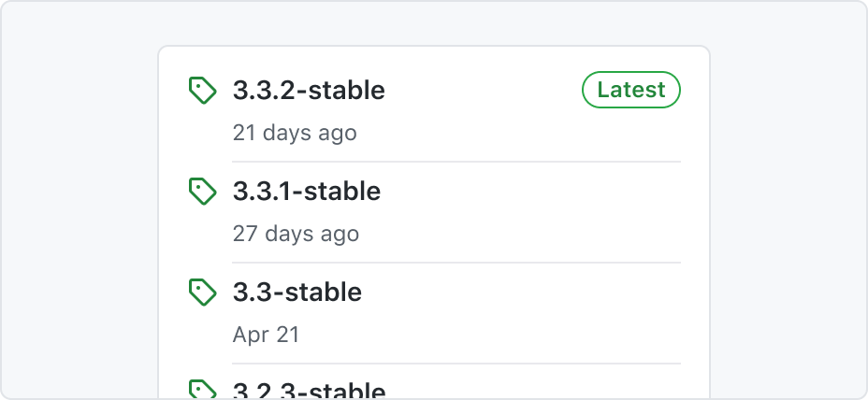Click the "Apr 21" release date
868x400 pixels.
tap(266, 335)
